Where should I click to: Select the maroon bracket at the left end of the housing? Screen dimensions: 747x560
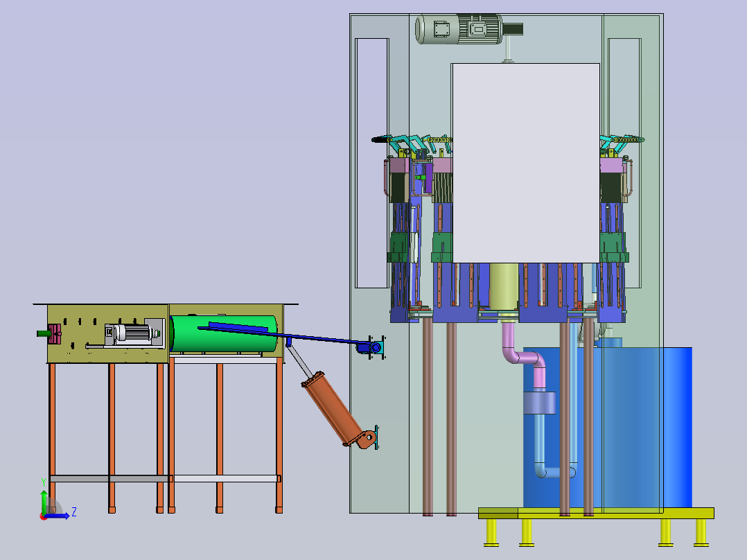(55, 333)
